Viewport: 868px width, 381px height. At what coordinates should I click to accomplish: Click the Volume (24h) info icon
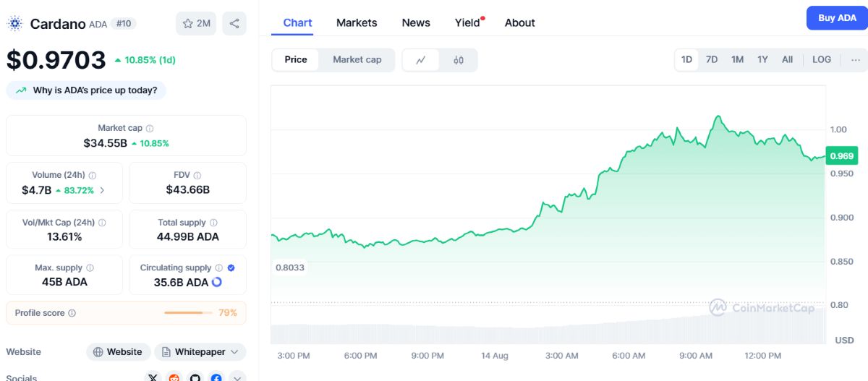(x=93, y=175)
